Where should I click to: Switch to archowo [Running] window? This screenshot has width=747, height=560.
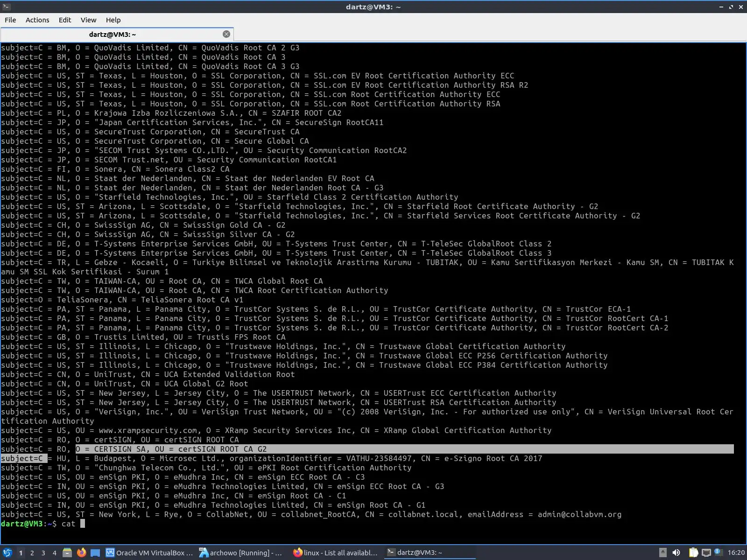(241, 553)
